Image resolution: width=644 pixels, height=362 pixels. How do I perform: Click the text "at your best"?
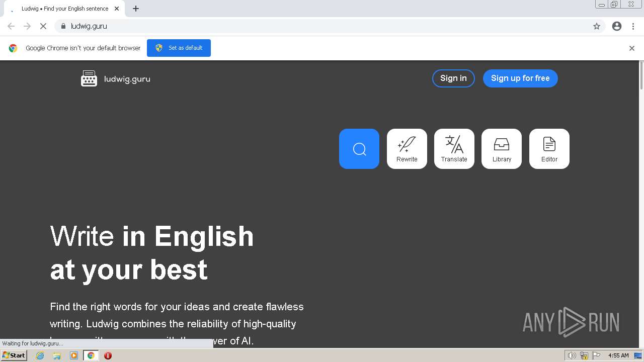(x=129, y=270)
